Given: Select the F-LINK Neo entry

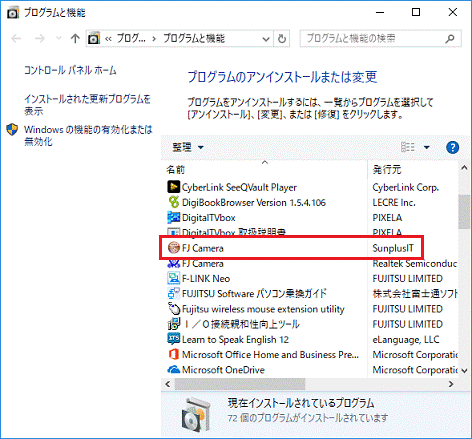Looking at the screenshot, I should [206, 278].
